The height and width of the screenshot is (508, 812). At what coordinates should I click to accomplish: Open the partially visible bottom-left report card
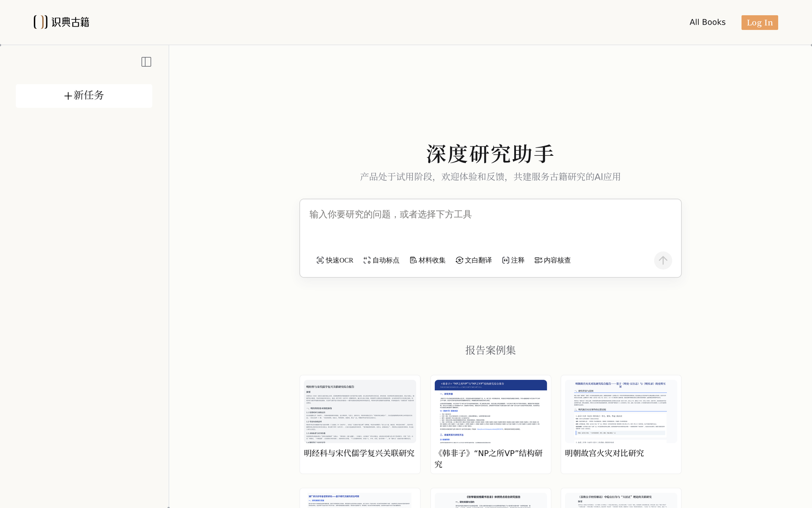tap(360, 498)
